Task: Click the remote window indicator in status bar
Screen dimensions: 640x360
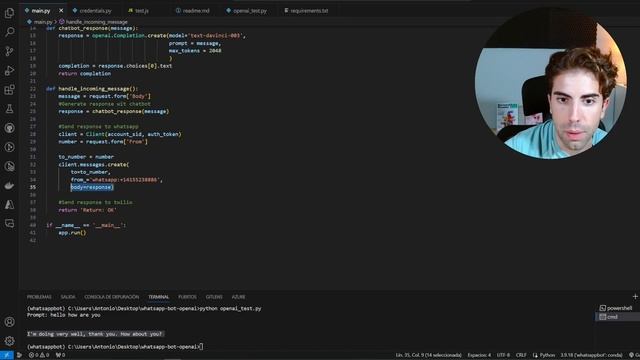Action: pos(7,355)
